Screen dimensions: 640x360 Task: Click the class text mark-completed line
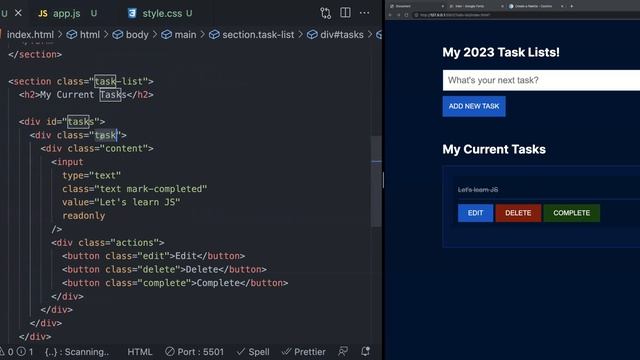click(135, 189)
